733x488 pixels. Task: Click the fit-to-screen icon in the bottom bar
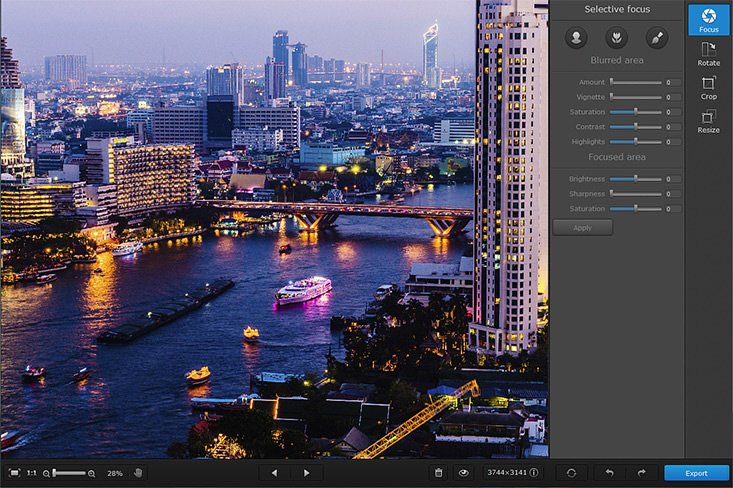[14, 473]
